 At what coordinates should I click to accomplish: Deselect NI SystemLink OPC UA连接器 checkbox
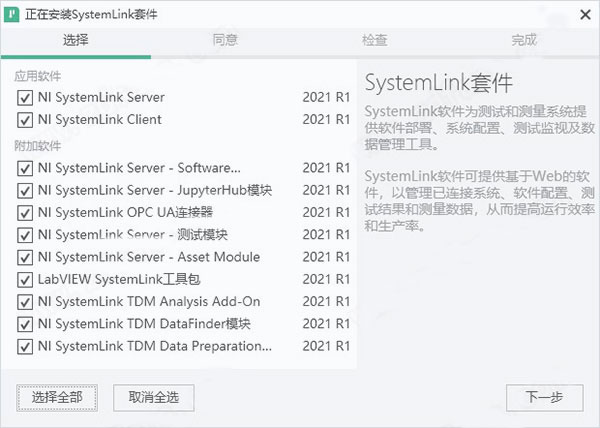point(25,213)
